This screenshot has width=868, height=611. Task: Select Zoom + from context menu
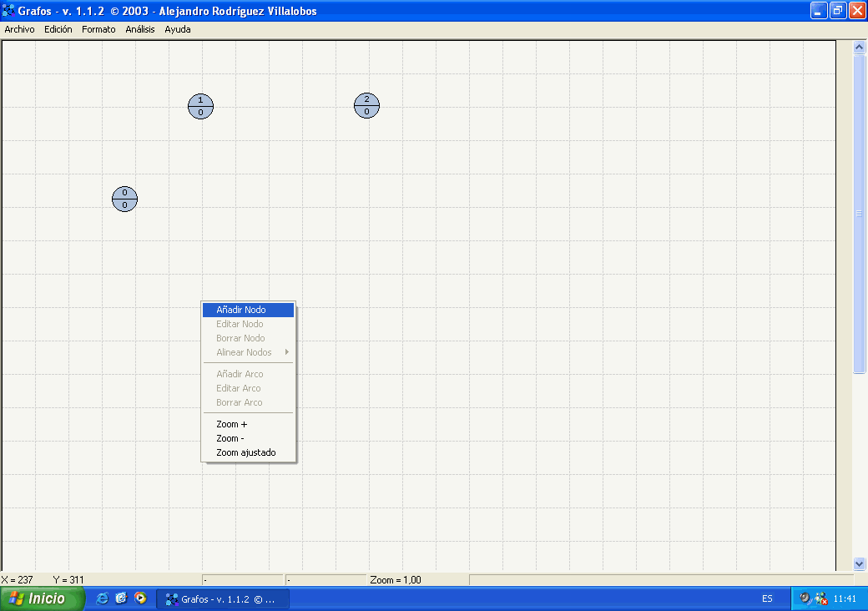pyautogui.click(x=232, y=424)
